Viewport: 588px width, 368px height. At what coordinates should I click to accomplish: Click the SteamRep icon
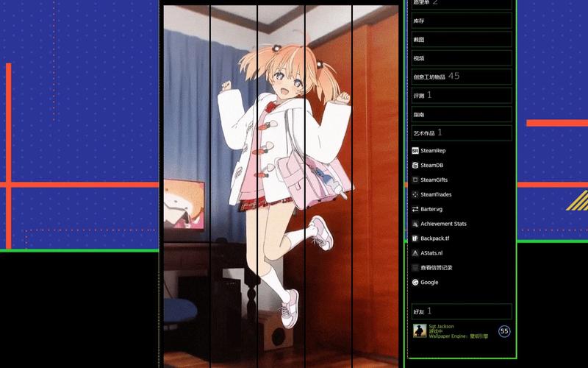pos(415,150)
